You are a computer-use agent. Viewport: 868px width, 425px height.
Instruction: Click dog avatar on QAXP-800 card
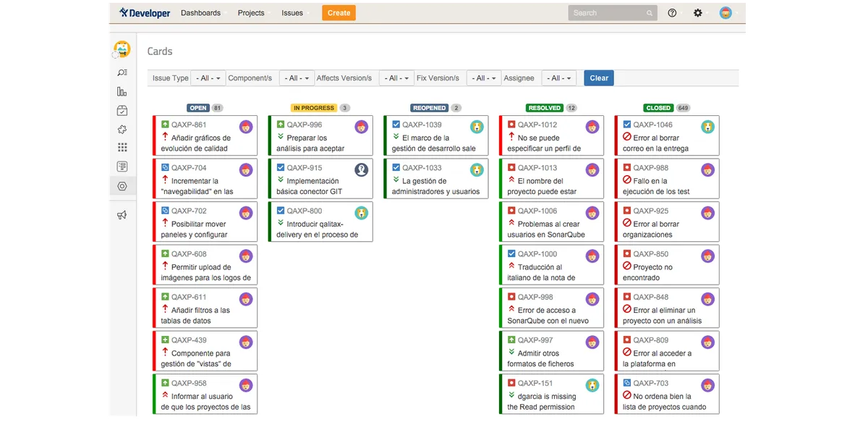[362, 213]
